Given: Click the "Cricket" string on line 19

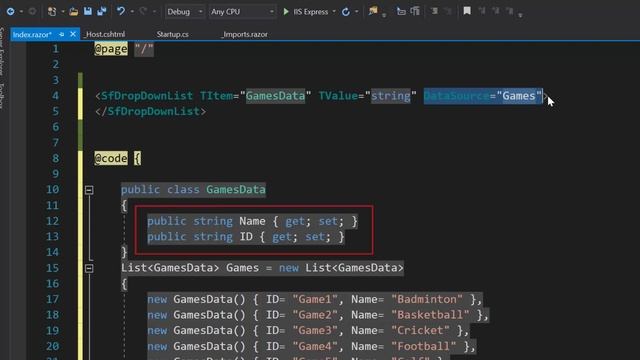Looking at the screenshot, I should click(420, 331).
